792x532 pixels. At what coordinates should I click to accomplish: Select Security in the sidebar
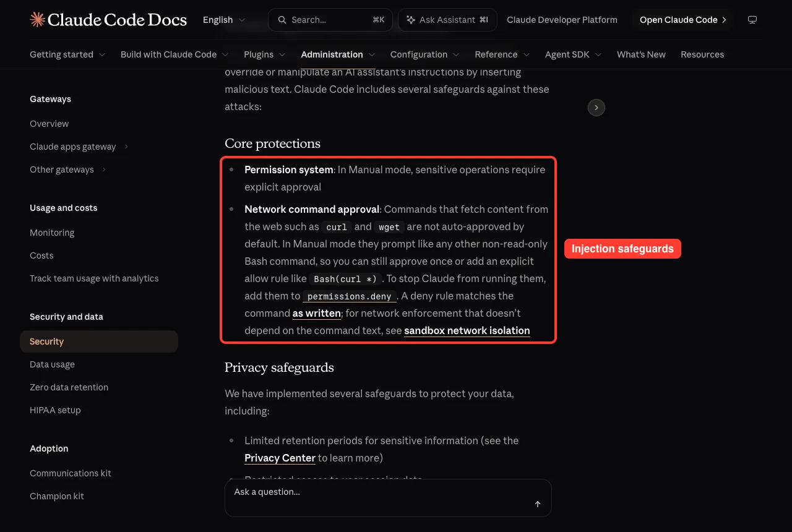tap(99, 341)
